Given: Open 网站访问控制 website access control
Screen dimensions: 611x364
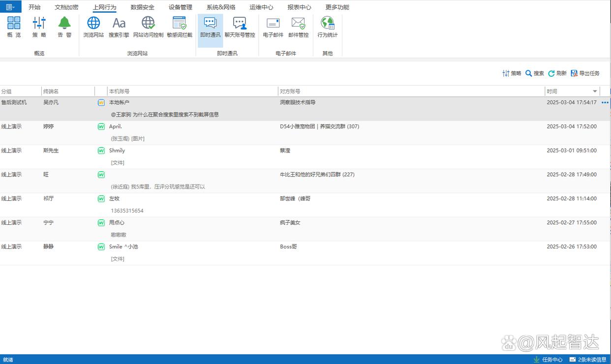Looking at the screenshot, I should pos(148,28).
